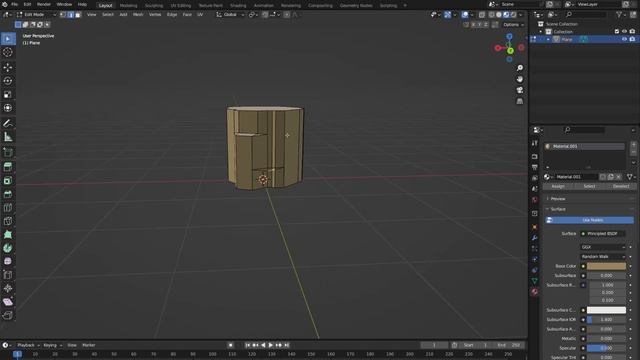Open the Object Data properties green triangle tab

535,281
